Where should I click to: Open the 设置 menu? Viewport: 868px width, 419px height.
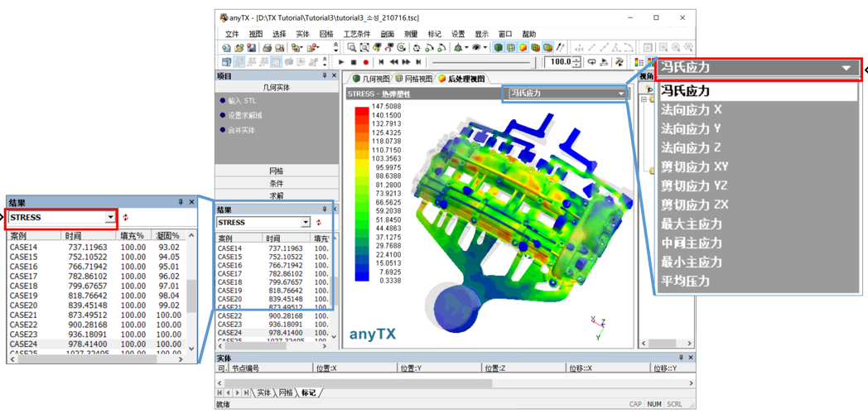(x=458, y=34)
